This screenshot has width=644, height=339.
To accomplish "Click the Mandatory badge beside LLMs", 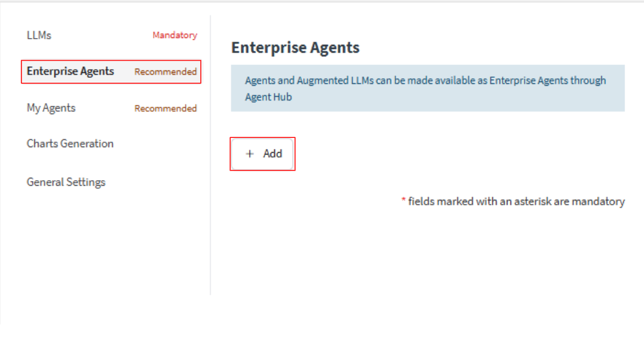I will (174, 36).
